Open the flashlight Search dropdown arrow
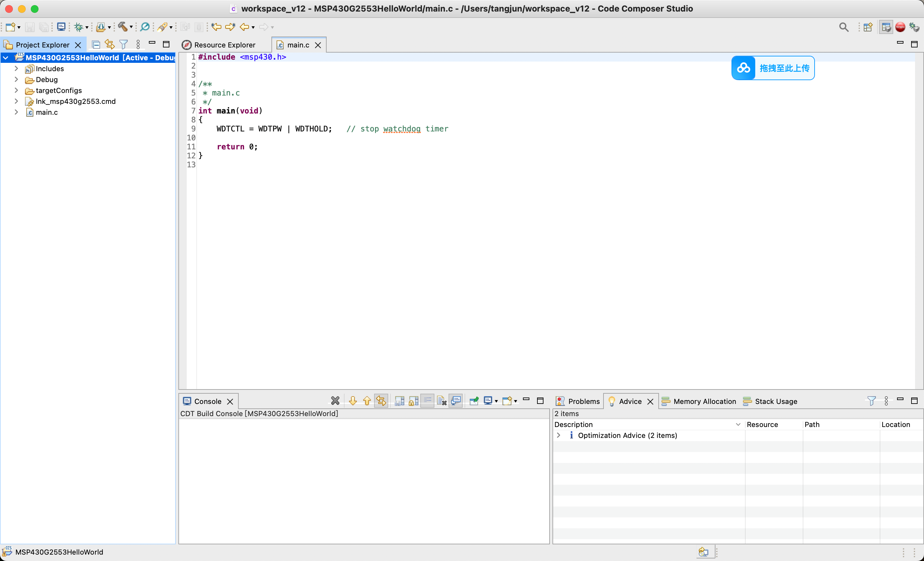Screen dimensions: 924x561 (x=171, y=27)
